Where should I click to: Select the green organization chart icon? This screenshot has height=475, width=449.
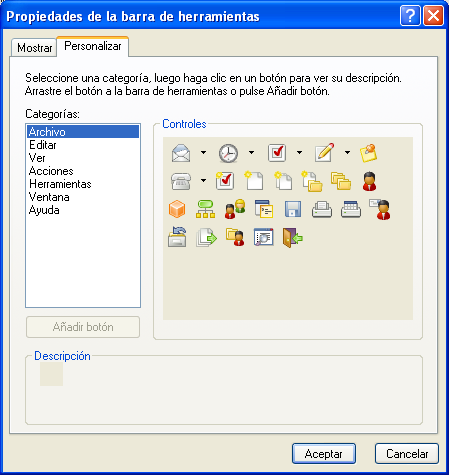coord(205,209)
